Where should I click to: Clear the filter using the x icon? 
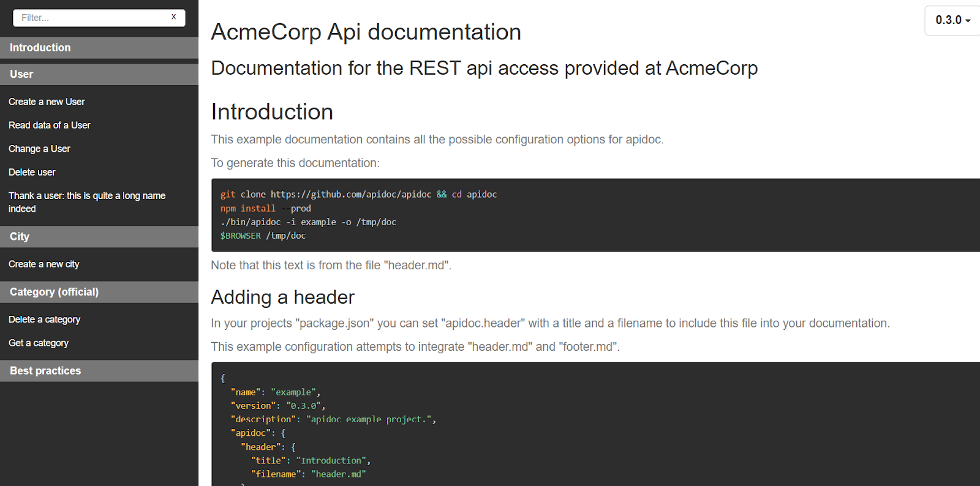click(174, 17)
